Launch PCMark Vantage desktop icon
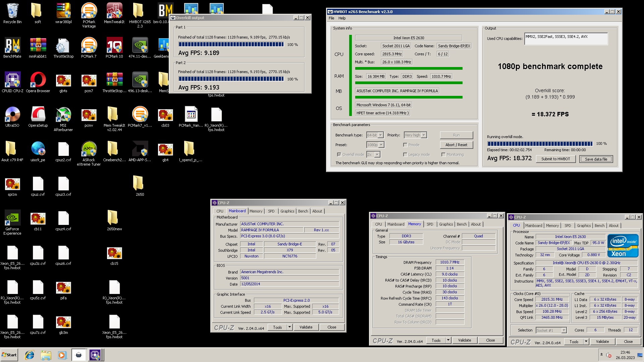This screenshot has width=644, height=362. 89,15
